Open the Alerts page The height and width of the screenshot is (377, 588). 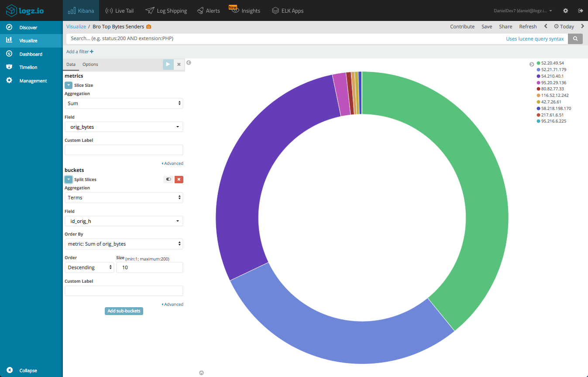tap(208, 10)
